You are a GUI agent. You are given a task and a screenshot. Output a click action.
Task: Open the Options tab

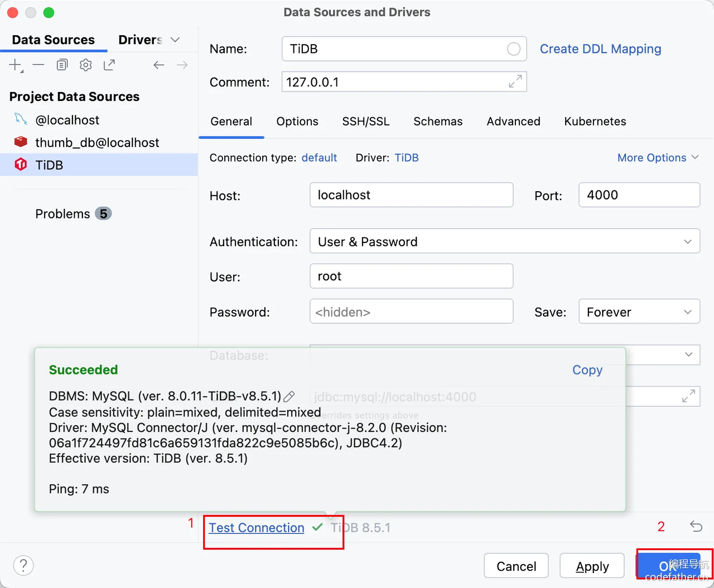pyautogui.click(x=297, y=122)
